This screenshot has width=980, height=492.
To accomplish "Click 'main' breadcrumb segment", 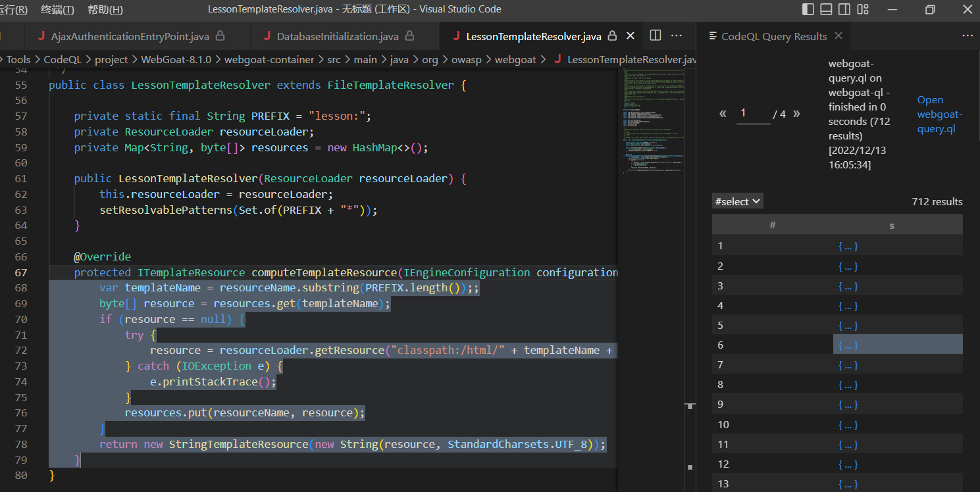I will [365, 59].
